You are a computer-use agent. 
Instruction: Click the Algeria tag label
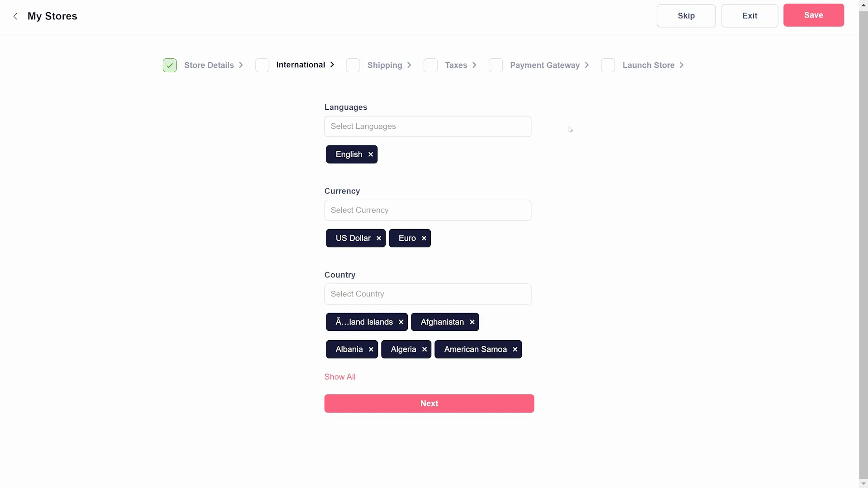[x=403, y=349]
